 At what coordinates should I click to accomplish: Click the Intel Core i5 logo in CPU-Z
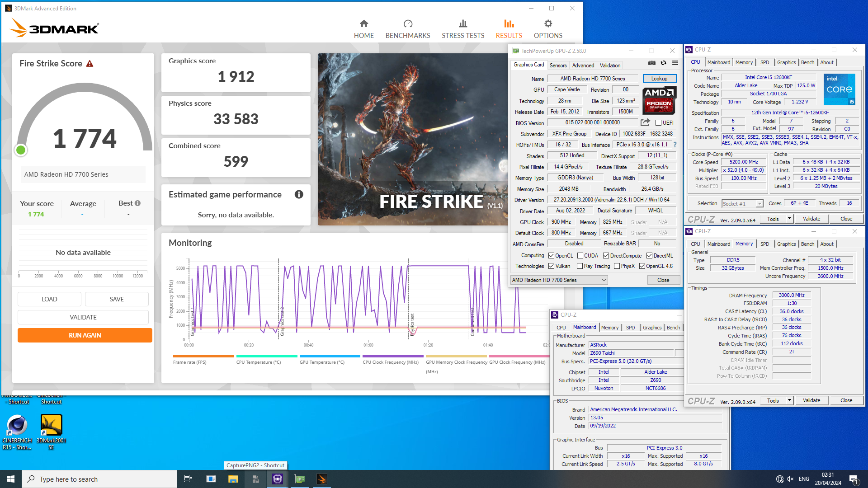(839, 89)
